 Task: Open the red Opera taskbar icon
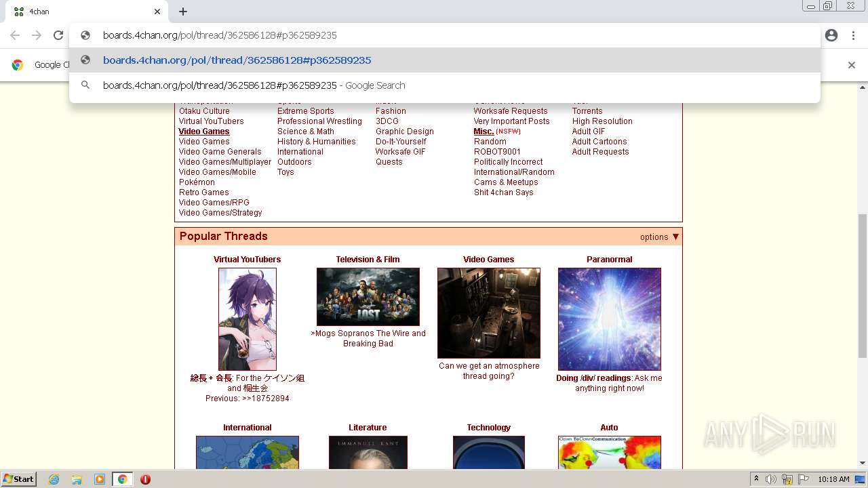(145, 479)
